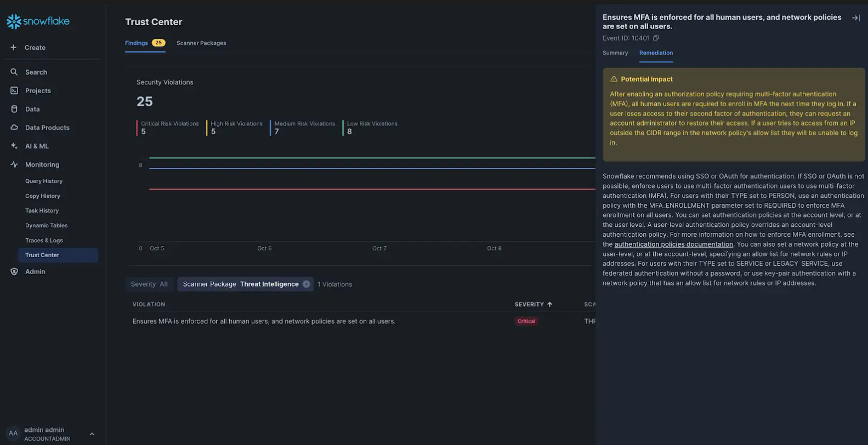Click the Create label in sidebar
This screenshot has height=445, width=868.
[x=35, y=48]
